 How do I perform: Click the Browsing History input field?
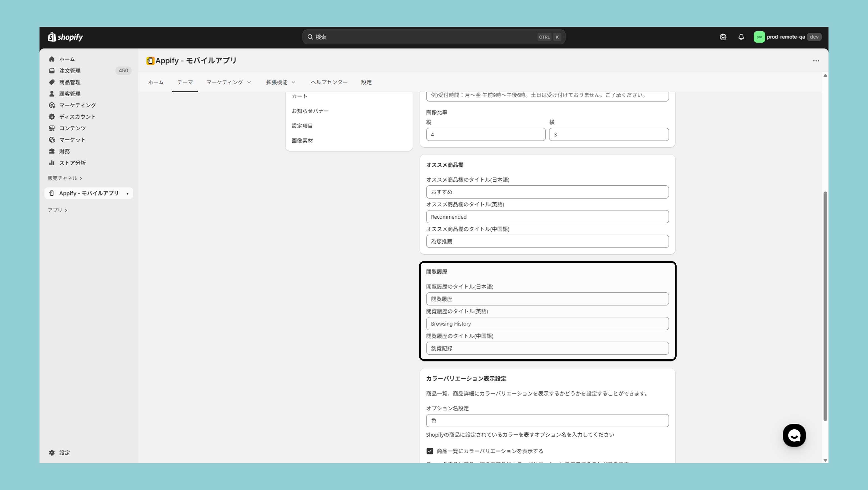(x=547, y=324)
